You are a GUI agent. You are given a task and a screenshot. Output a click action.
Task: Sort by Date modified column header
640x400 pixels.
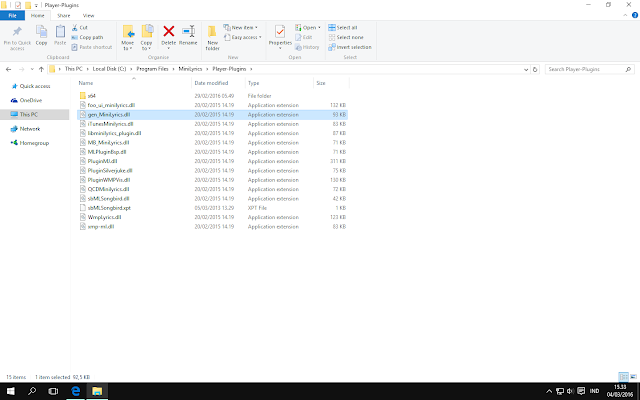tap(211, 83)
